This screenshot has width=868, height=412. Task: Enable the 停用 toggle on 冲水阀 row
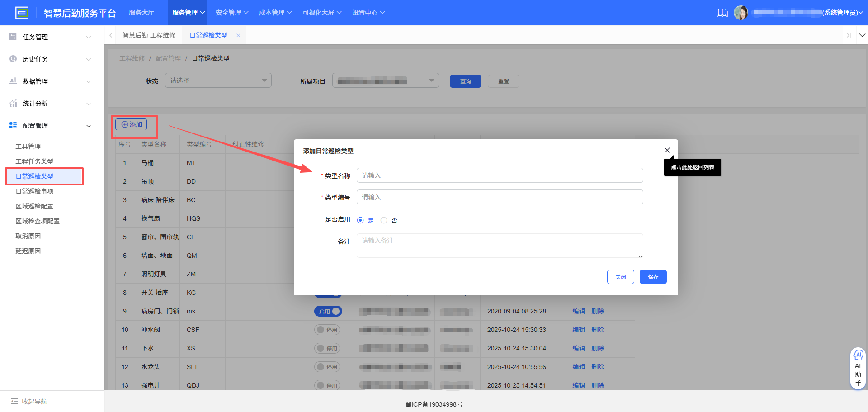(327, 329)
